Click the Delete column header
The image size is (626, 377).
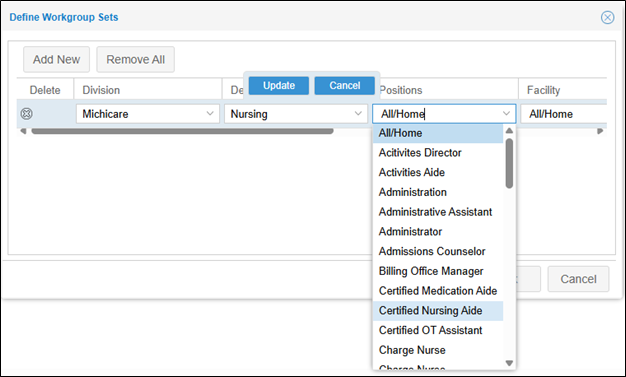coord(45,90)
